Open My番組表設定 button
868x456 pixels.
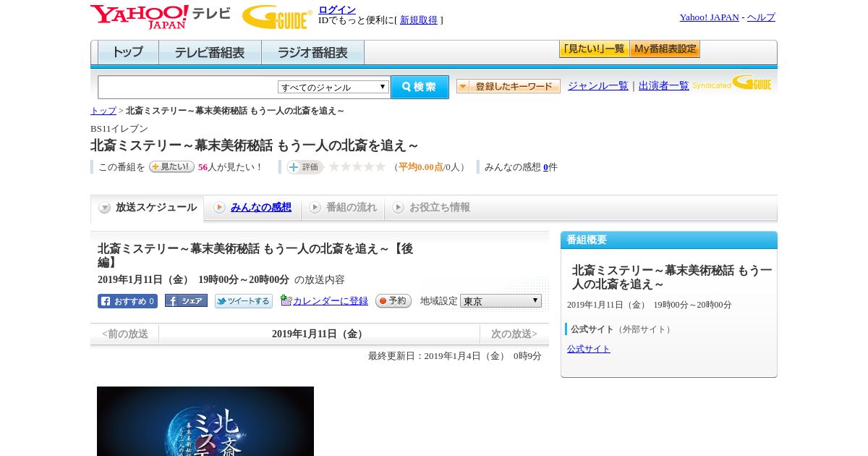[x=665, y=49]
